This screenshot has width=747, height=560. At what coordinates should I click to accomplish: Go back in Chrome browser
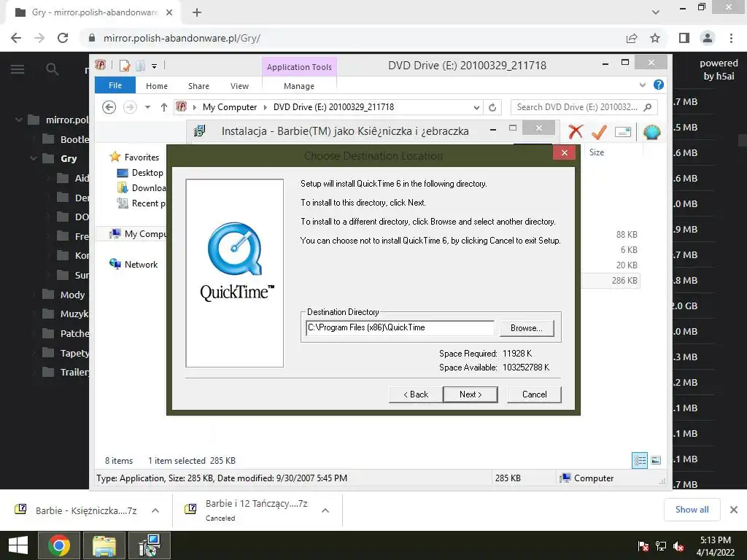click(16, 38)
